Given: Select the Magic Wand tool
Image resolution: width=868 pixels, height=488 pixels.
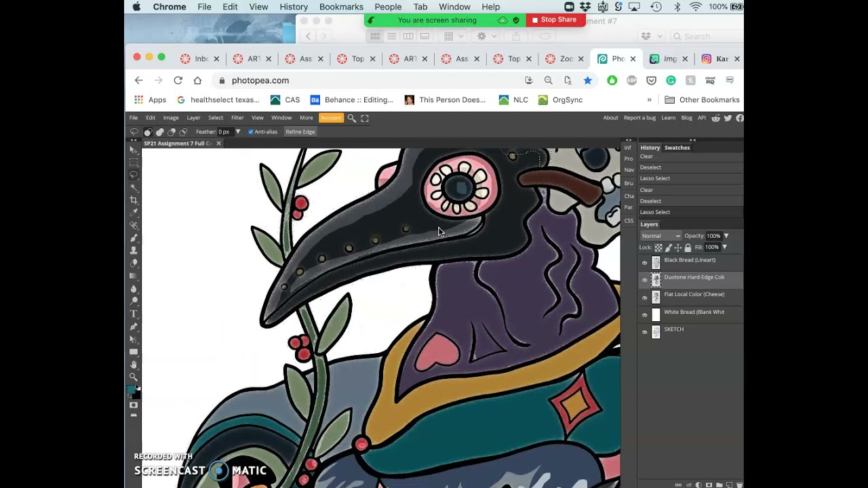Looking at the screenshot, I should click(134, 187).
